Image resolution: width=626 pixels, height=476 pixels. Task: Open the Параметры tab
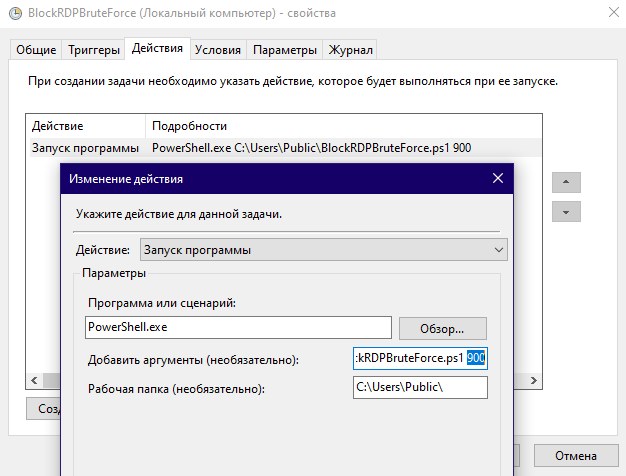click(285, 50)
